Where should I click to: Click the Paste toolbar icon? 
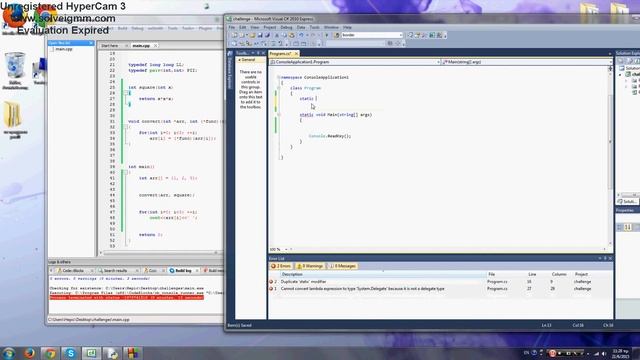(291, 36)
